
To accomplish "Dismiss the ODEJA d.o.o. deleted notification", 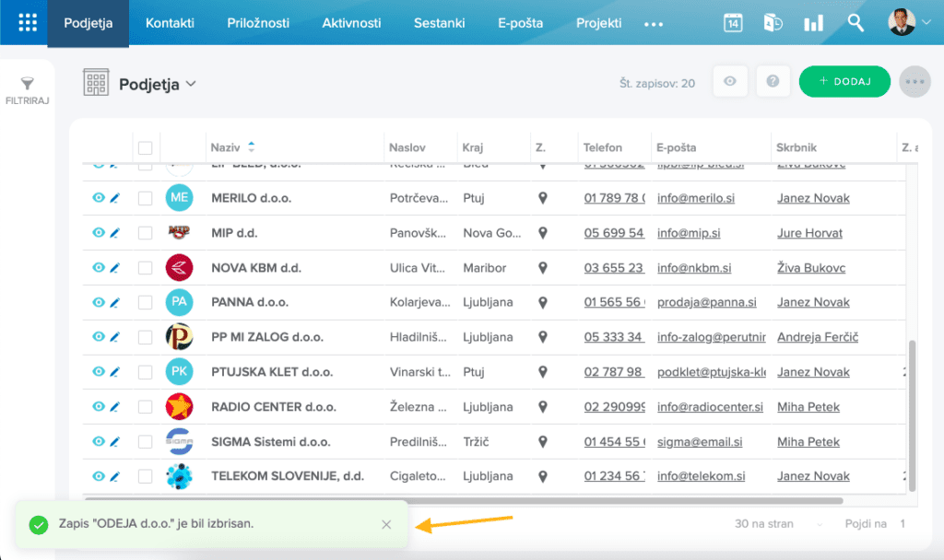I will (x=386, y=524).
